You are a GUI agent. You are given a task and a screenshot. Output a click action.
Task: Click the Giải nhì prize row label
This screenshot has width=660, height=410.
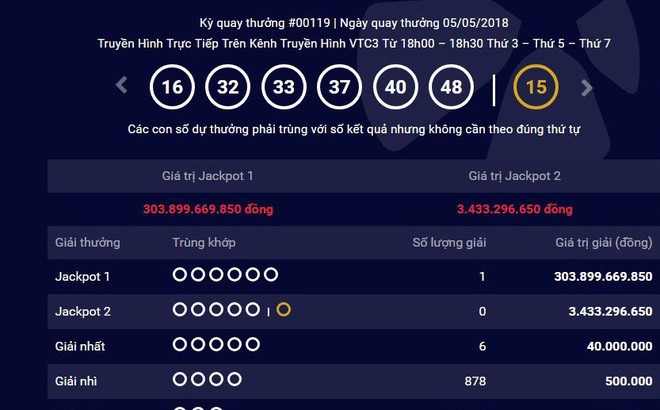pyautogui.click(x=76, y=381)
